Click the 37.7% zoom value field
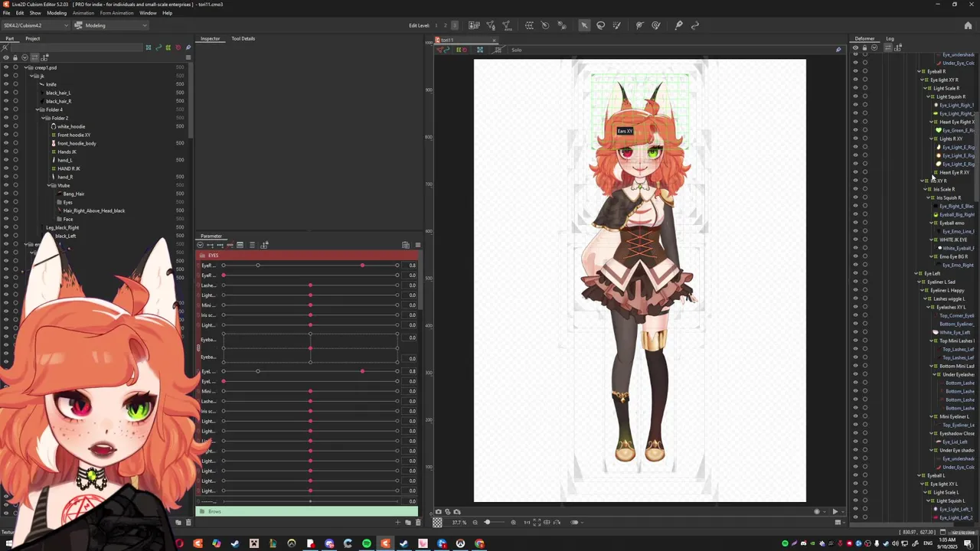980x551 pixels. pos(459,522)
